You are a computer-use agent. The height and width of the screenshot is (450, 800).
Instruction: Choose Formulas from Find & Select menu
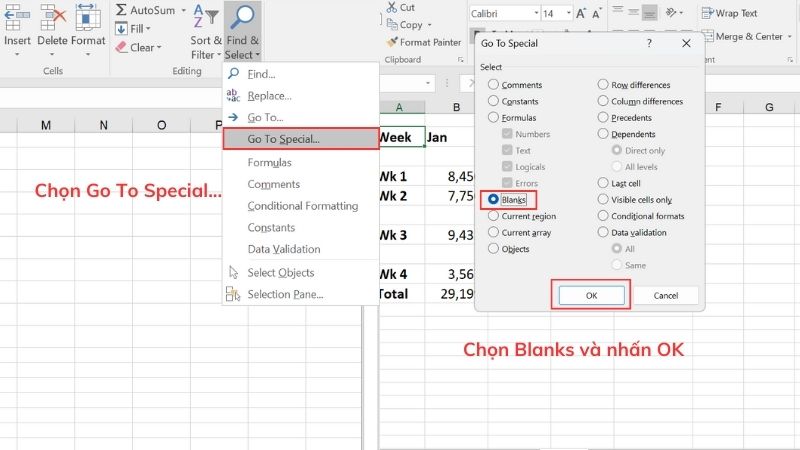coord(301,162)
